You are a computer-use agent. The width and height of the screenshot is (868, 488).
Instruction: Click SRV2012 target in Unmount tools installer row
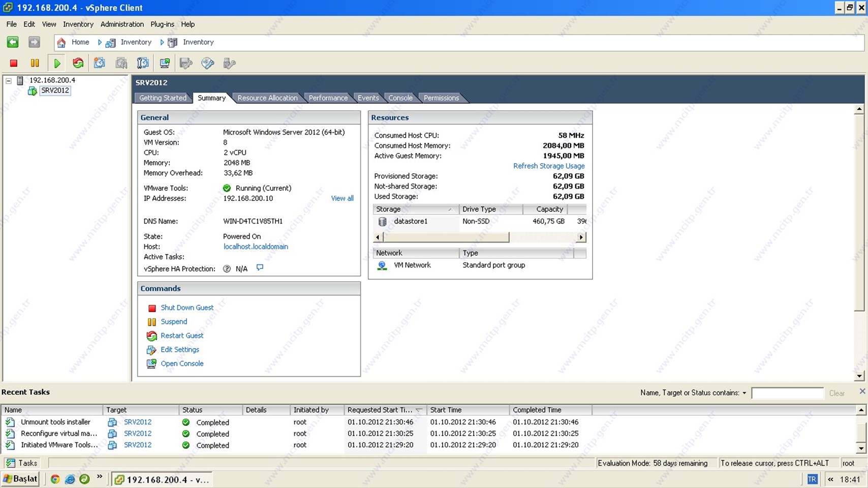point(138,422)
